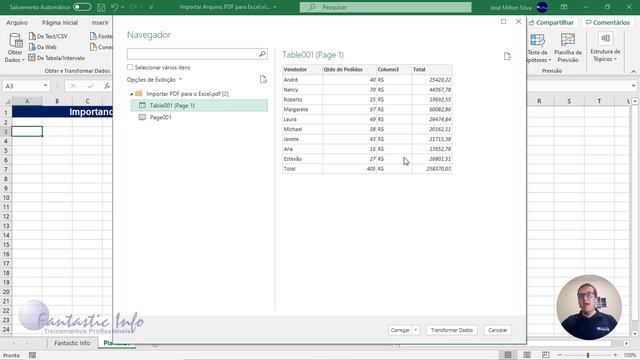The image size is (640, 360).
Task: Open the quick access toolbar customize arrow
Action: [151, 7]
